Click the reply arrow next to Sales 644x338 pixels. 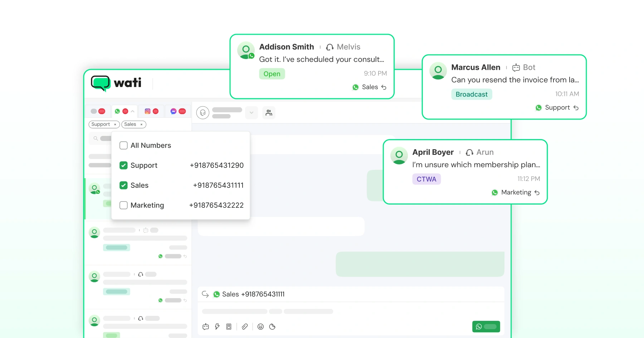click(x=384, y=87)
